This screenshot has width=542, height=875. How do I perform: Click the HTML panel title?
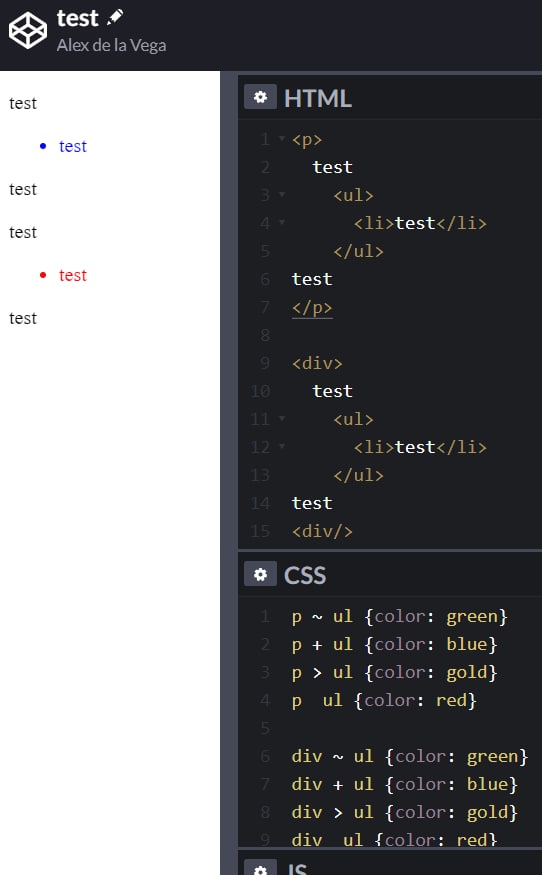pyautogui.click(x=318, y=99)
